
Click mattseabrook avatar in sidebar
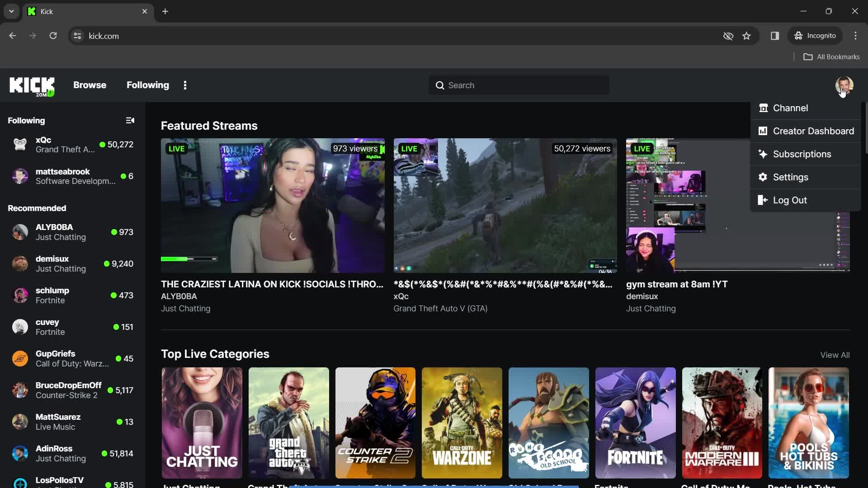pos(20,176)
